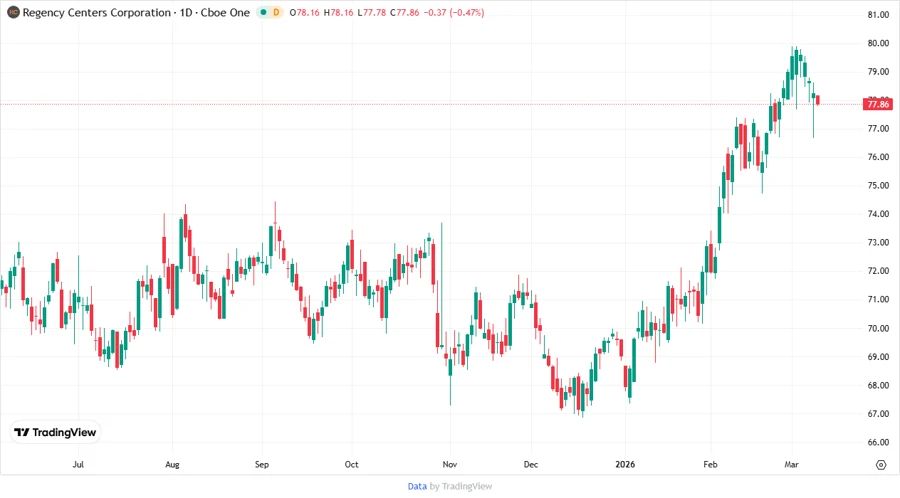Click the 69.00 price axis label
The image size is (900, 498).
coord(878,357)
